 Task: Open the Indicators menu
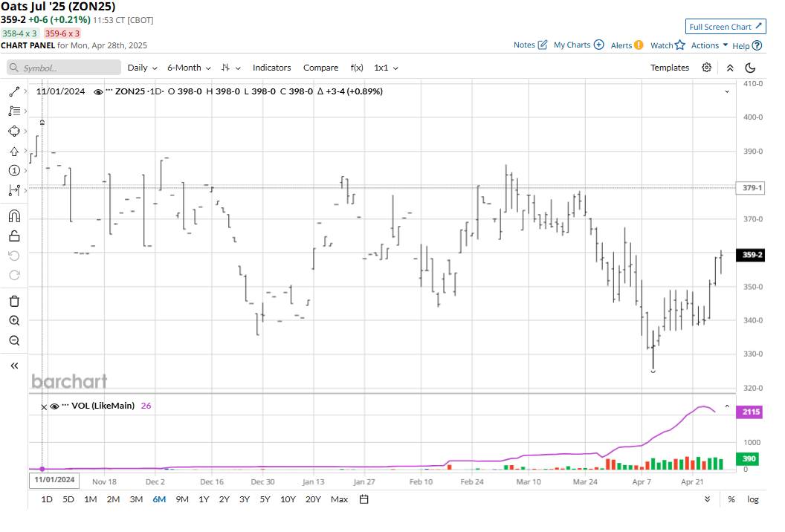(271, 68)
